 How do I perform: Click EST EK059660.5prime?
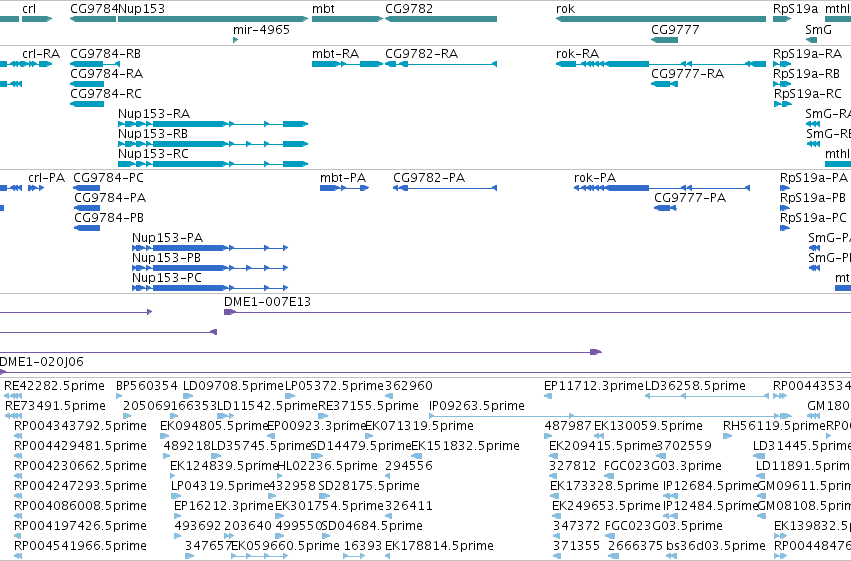click(x=259, y=556)
